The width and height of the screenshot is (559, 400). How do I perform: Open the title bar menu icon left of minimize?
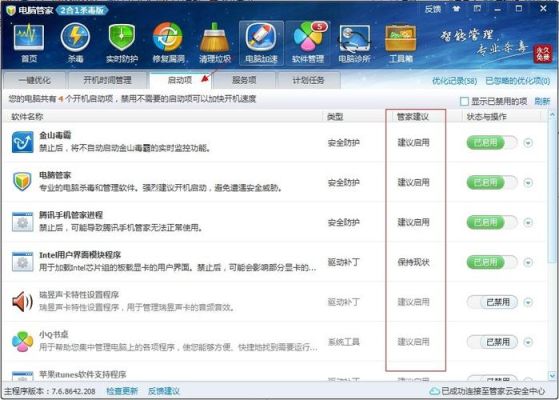pyautogui.click(x=477, y=9)
